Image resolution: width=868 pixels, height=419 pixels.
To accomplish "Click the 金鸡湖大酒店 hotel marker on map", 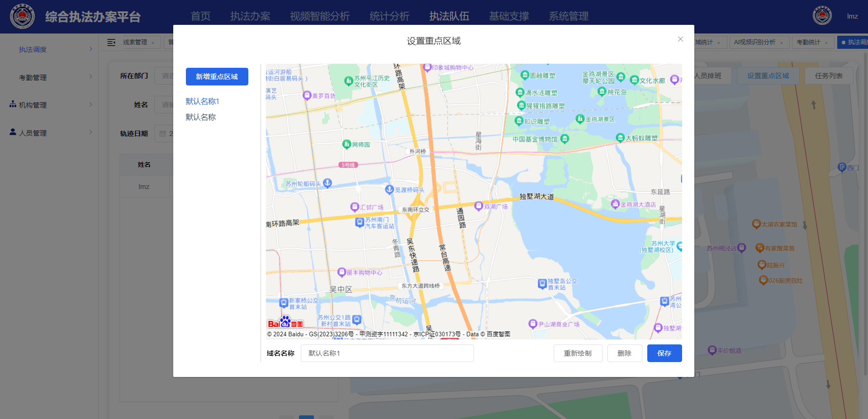I will click(616, 204).
